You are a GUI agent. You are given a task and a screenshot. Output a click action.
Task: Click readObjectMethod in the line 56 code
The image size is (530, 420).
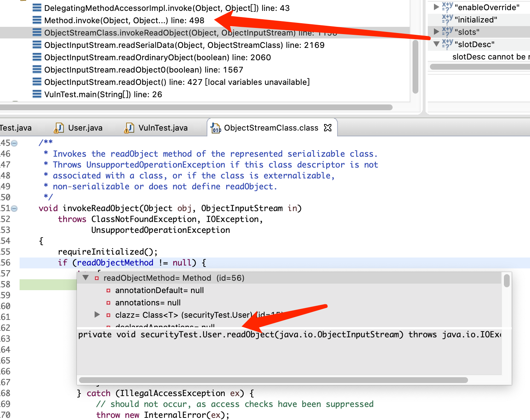(x=115, y=263)
